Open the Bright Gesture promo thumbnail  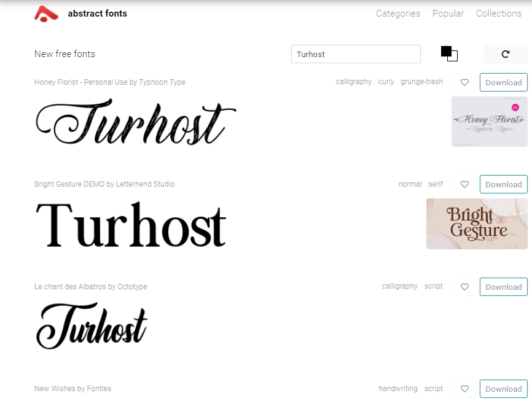point(477,224)
